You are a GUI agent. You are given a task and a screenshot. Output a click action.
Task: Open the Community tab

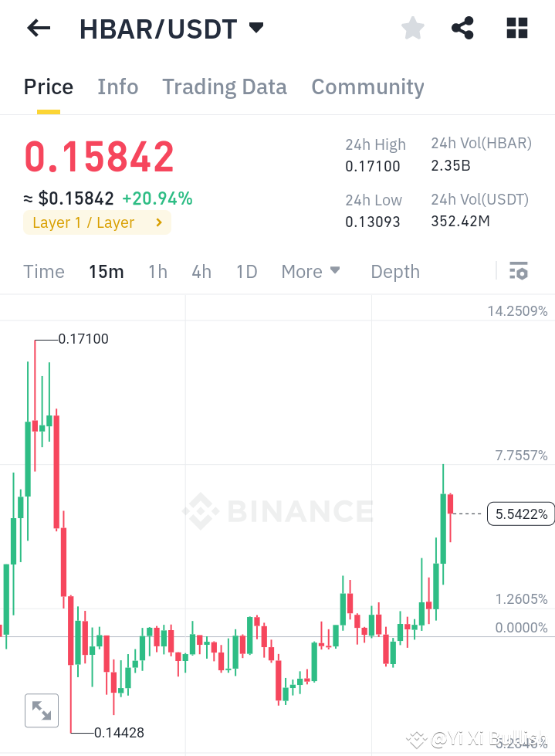point(367,86)
